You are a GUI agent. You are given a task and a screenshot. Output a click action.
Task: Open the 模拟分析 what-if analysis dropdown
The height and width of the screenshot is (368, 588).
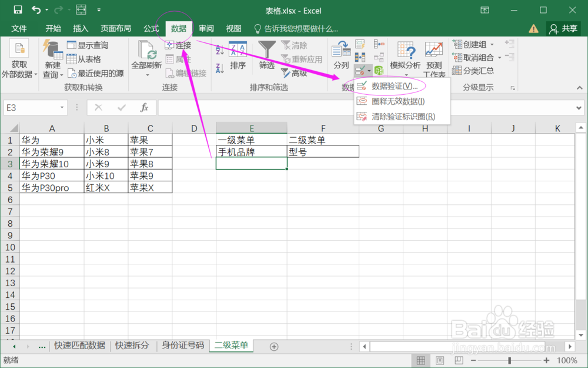405,58
